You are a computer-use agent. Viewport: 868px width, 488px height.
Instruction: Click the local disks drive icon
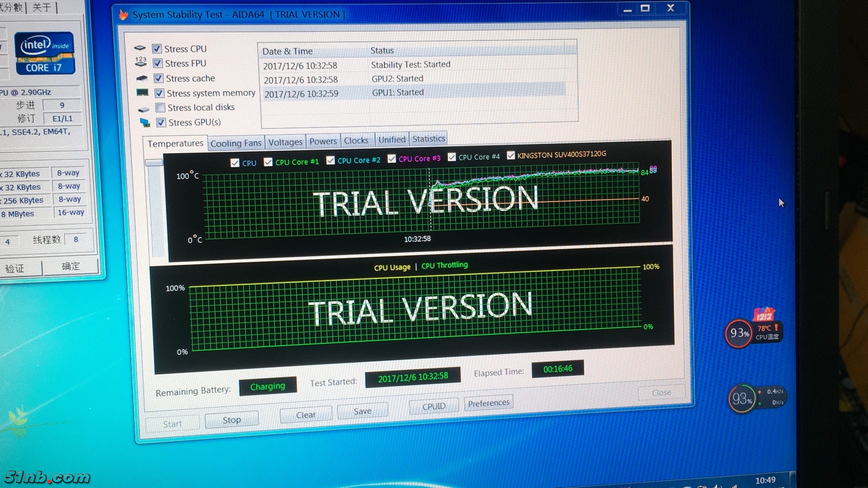pyautogui.click(x=144, y=109)
